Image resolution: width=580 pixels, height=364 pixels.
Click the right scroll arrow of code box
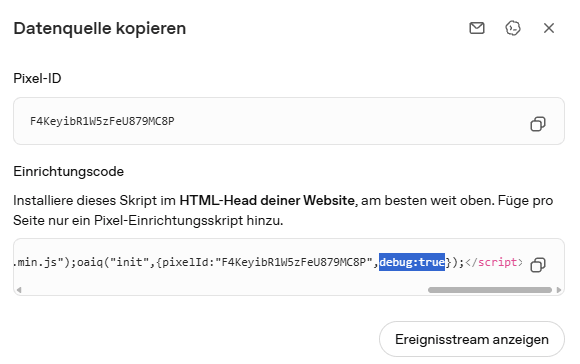[559, 290]
